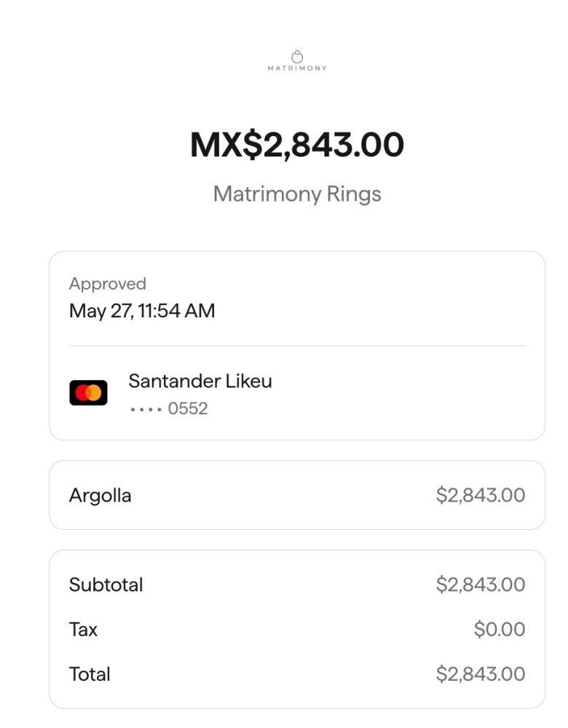Select the MX$2,843.00 headline amount

point(297,144)
